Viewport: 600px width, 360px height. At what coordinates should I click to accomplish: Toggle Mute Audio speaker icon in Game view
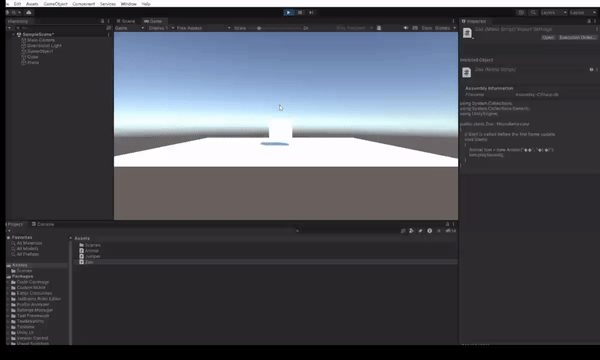(x=406, y=28)
